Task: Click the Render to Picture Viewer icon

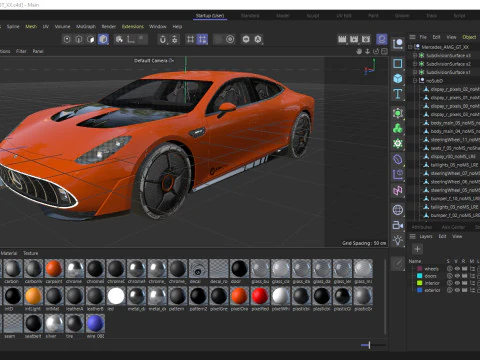Action: (x=354, y=39)
